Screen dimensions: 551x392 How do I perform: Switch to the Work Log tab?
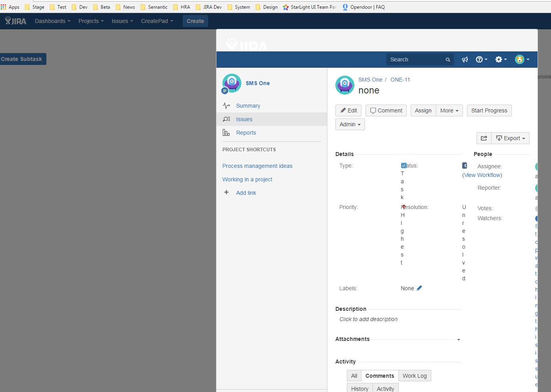(x=415, y=376)
